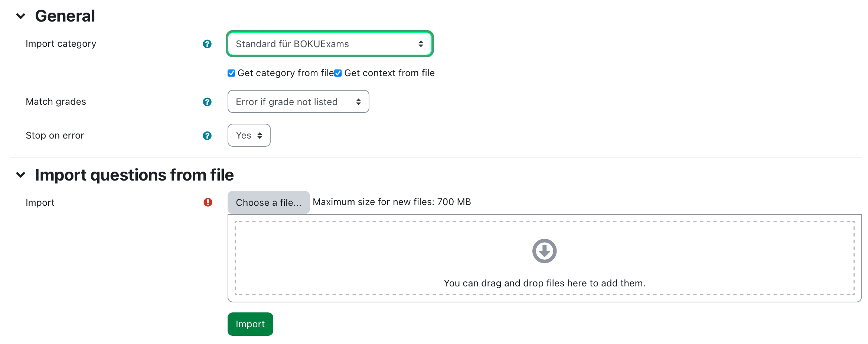Open the Stop on error Yes dropdown

(249, 135)
